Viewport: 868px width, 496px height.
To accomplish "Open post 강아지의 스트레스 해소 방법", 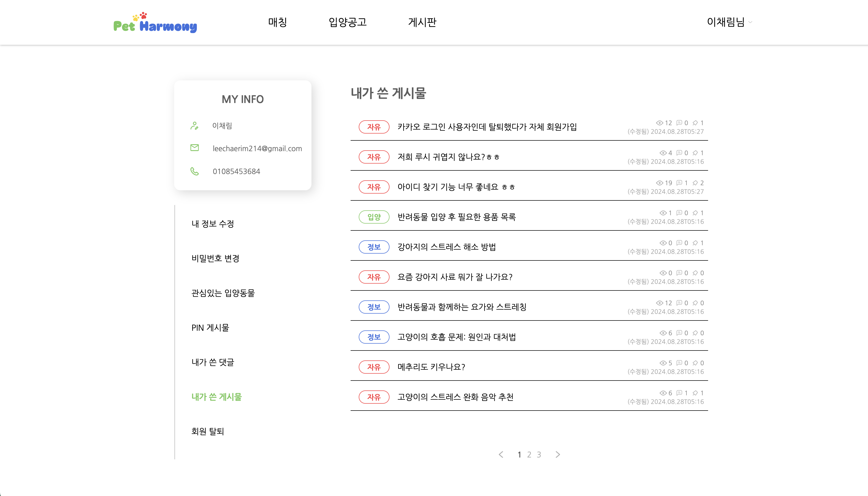I will click(446, 247).
